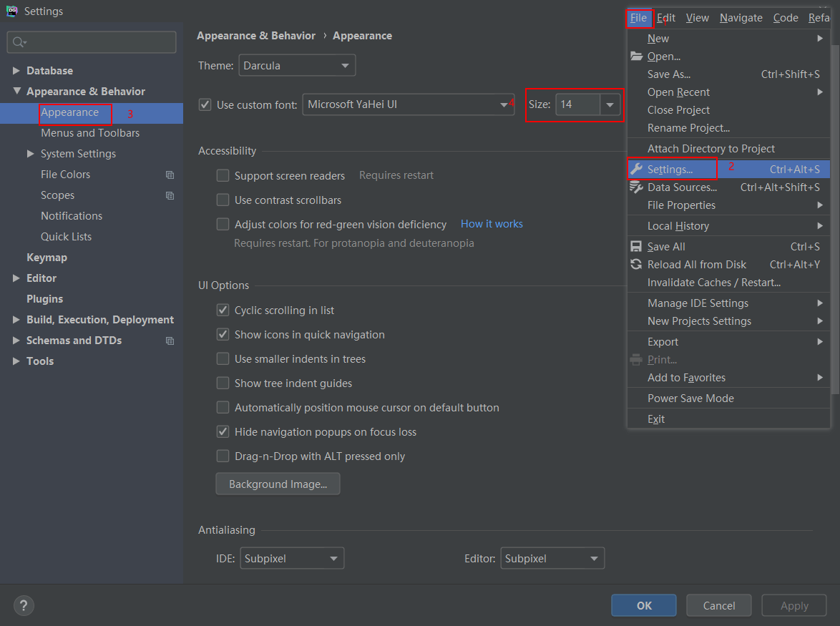Click the DataGrip app icon in title bar
The height and width of the screenshot is (626, 840).
click(x=11, y=11)
